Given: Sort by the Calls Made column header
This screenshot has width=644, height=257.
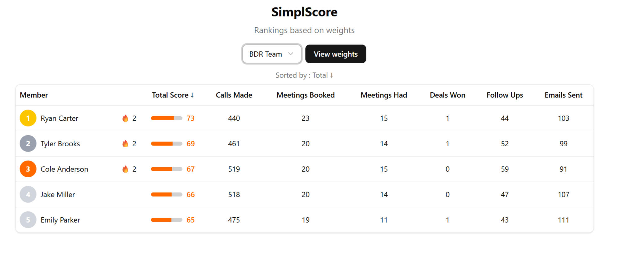Looking at the screenshot, I should point(234,95).
